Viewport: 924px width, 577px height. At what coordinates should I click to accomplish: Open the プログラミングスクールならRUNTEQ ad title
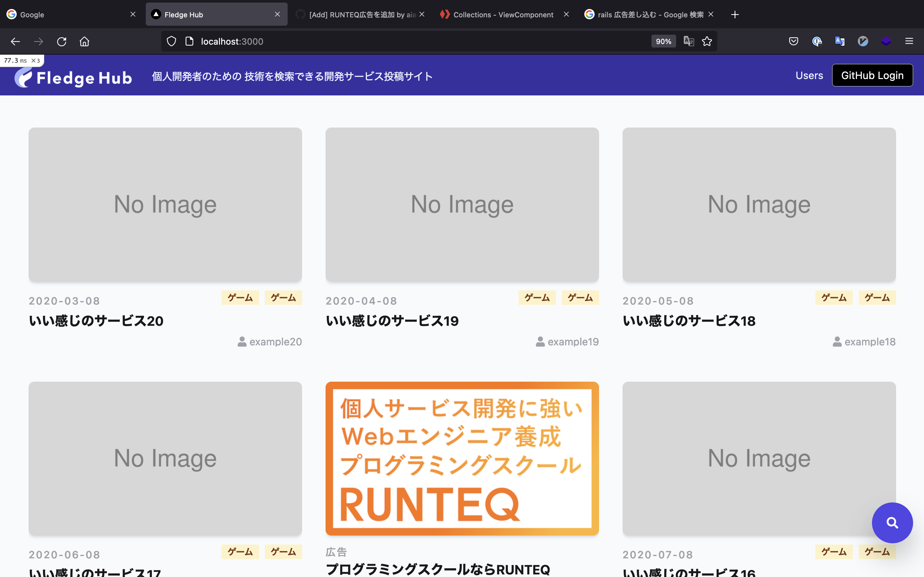438,569
